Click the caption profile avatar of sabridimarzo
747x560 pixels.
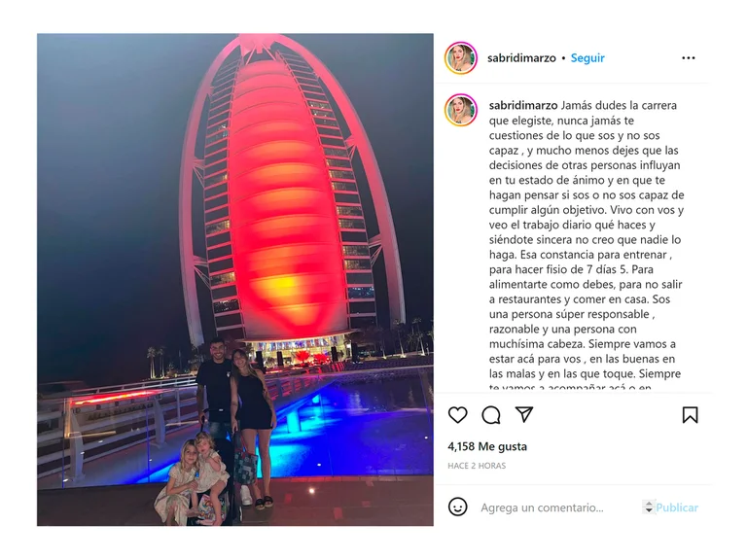tap(461, 110)
